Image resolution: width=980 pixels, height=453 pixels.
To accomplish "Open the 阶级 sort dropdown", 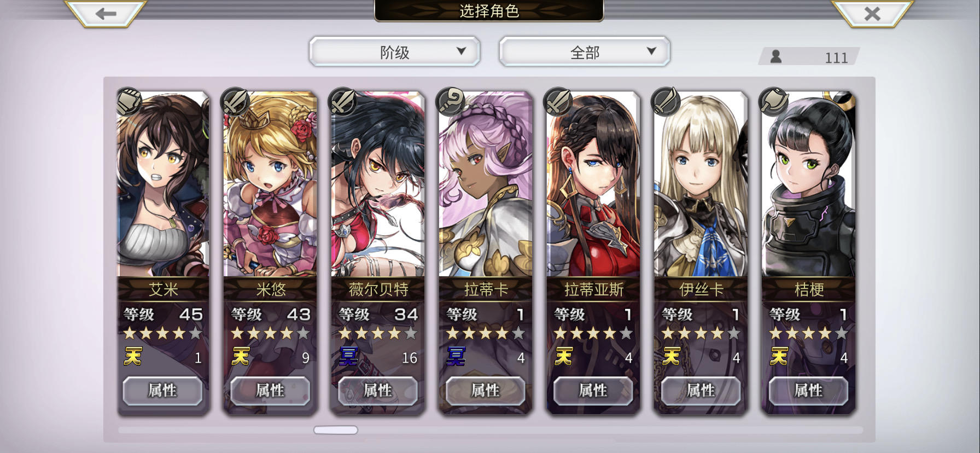I will coord(394,52).
